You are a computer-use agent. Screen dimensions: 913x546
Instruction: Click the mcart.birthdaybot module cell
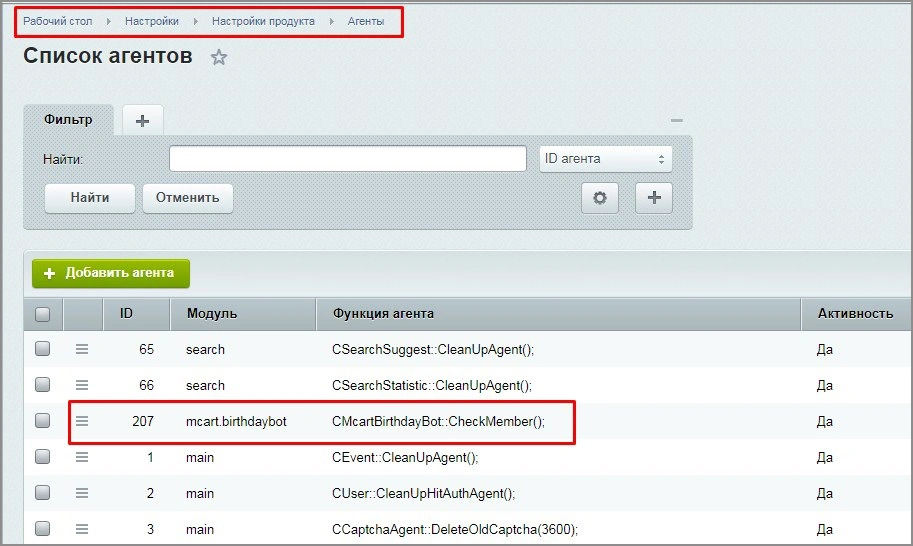(236, 422)
